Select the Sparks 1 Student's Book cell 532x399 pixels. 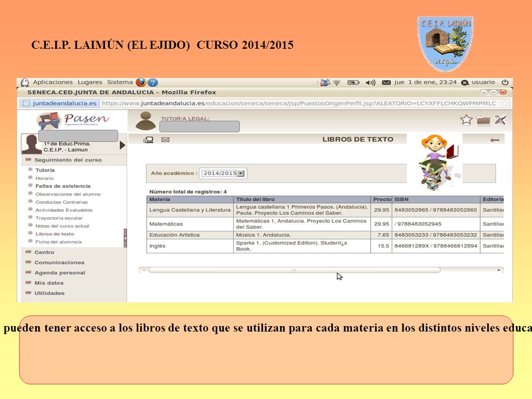pos(302,246)
